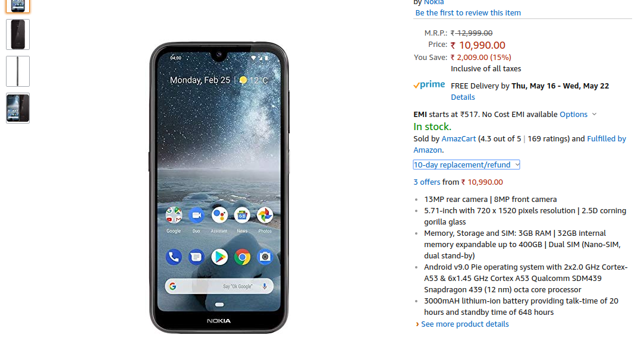Select the back view phone thumbnail
The height and width of the screenshot is (338, 644).
[x=18, y=34]
